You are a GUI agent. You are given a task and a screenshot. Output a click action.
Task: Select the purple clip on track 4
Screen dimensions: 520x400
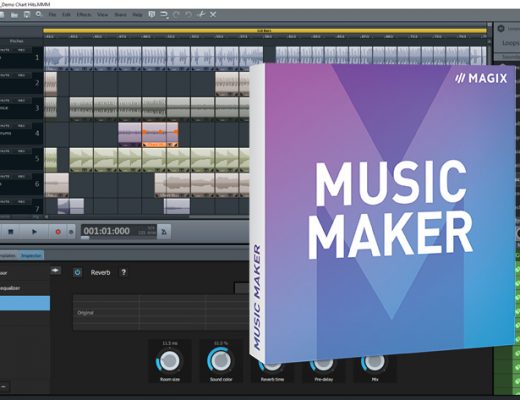pos(130,135)
